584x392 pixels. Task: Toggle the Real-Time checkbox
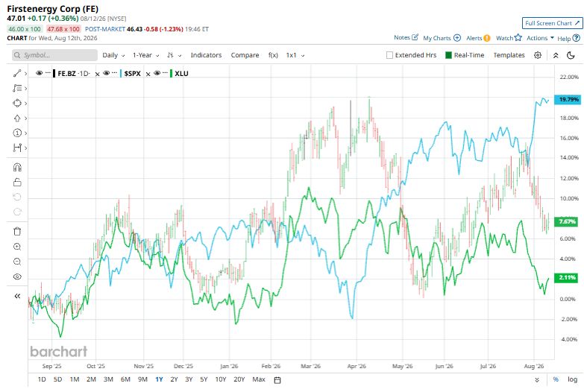click(x=448, y=55)
